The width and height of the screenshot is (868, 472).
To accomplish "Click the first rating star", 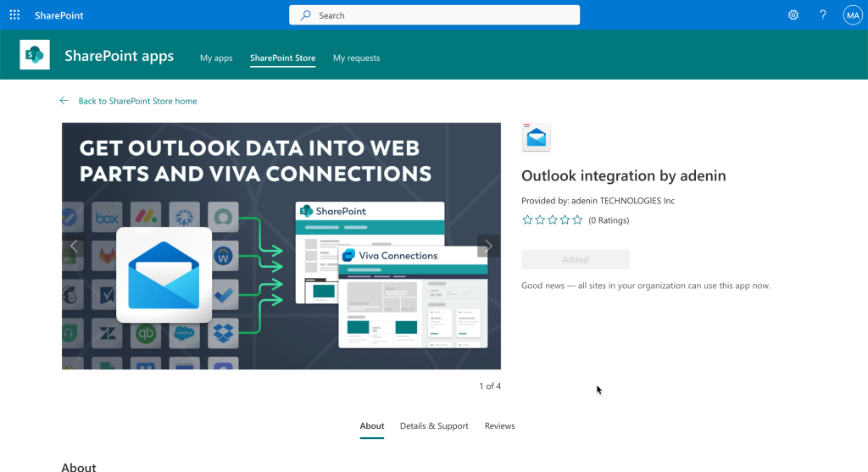I will click(x=527, y=220).
